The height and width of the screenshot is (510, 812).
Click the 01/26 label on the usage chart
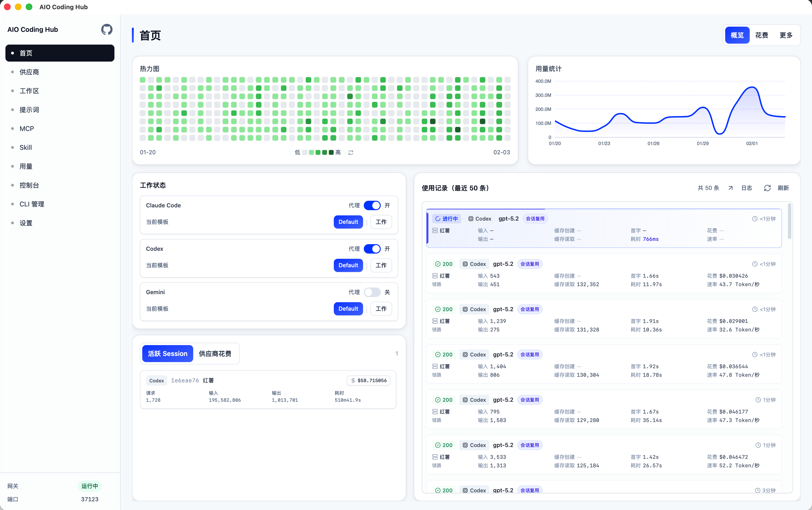[653, 144]
